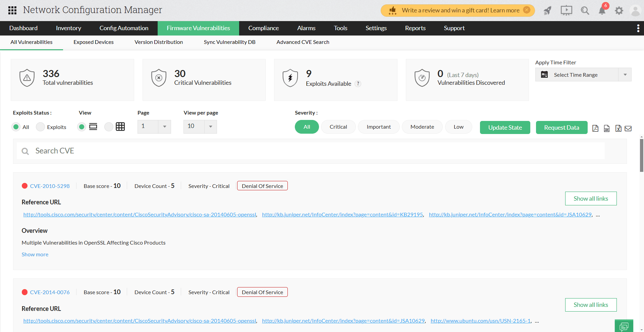This screenshot has height=332, width=644.
Task: Open global search
Action: 585,10
